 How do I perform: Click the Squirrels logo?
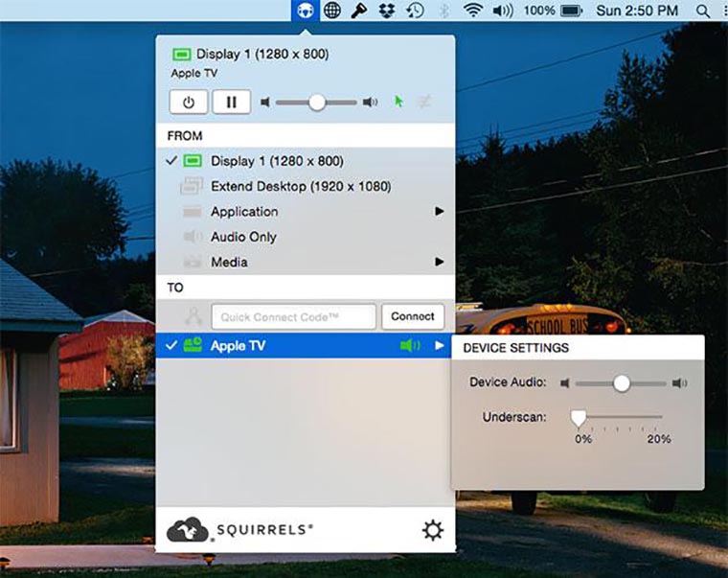tap(239, 530)
